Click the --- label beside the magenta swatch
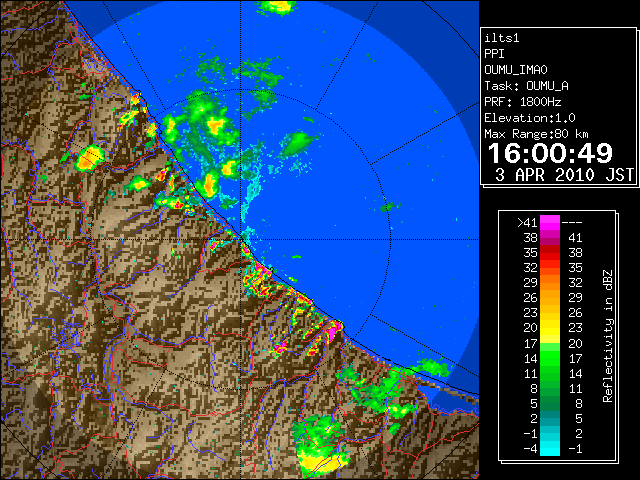640x480 pixels. click(572, 223)
